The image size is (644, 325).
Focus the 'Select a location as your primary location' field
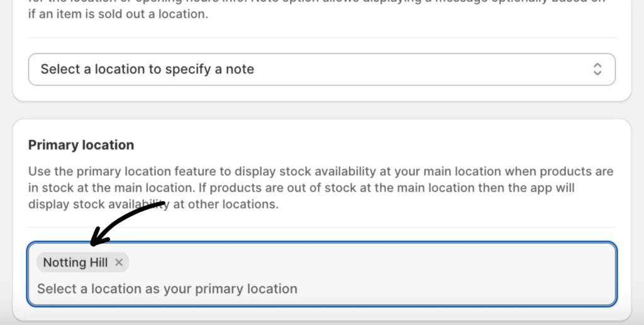click(167, 289)
